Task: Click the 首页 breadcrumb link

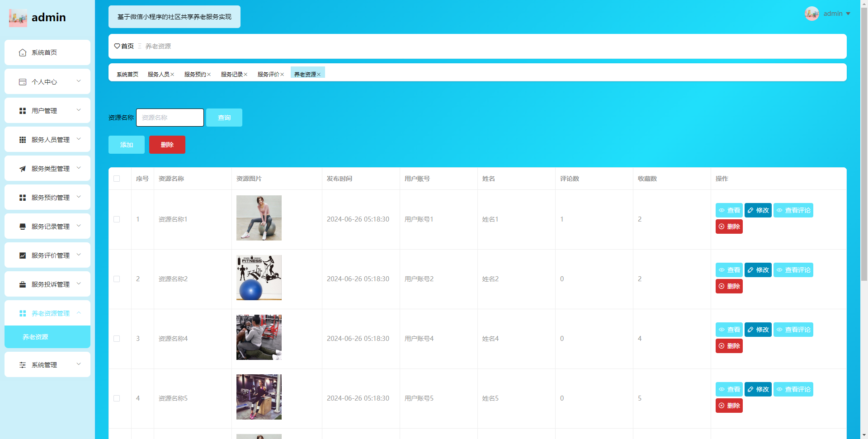Action: pyautogui.click(x=127, y=46)
